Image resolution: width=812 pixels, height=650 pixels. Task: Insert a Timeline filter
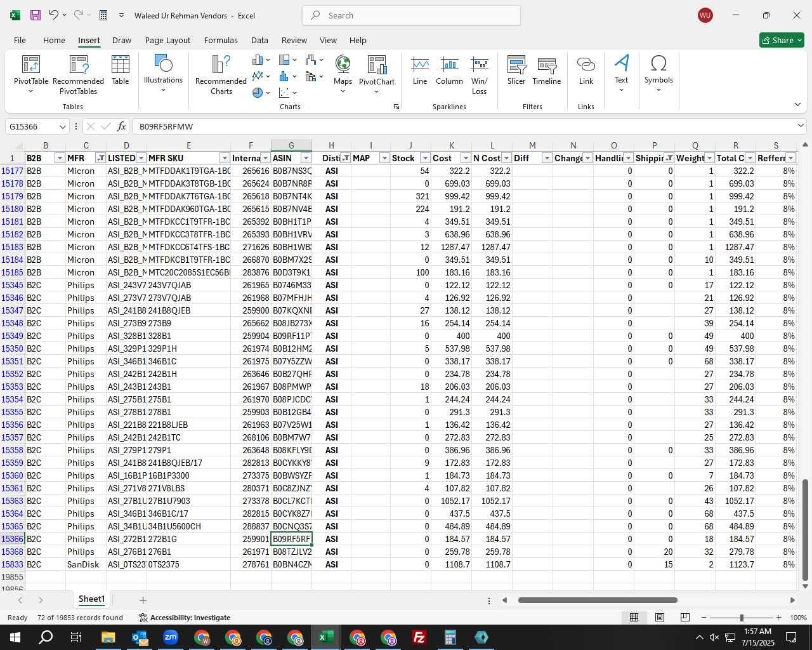pos(547,70)
